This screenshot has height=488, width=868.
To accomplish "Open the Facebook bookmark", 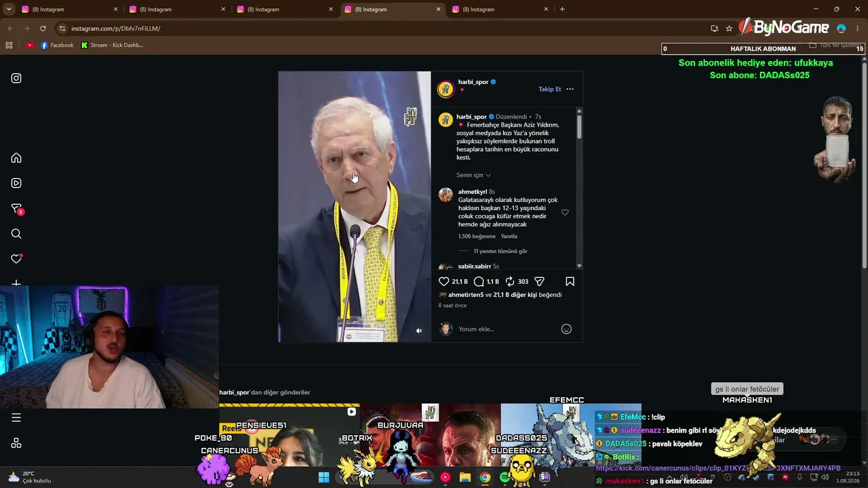I will (x=57, y=45).
